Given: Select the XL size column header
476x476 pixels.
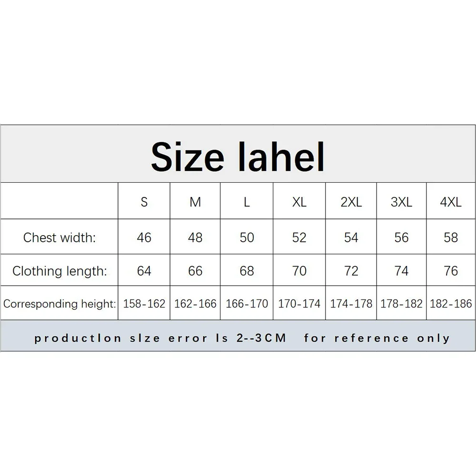Looking at the screenshot, I should click(x=299, y=202).
